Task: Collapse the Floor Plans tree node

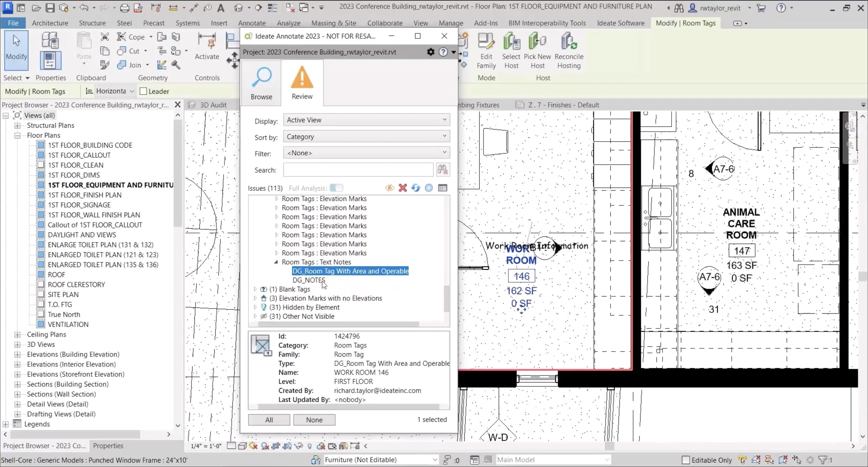Action: tap(17, 135)
